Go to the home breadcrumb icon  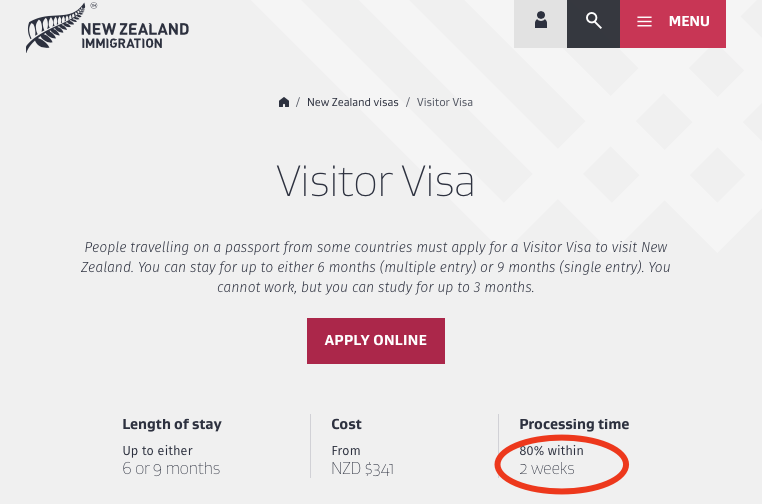coord(284,102)
